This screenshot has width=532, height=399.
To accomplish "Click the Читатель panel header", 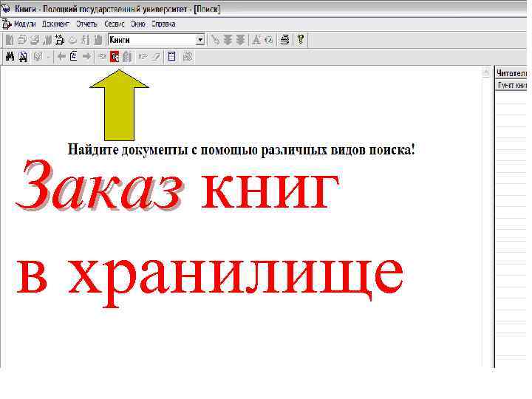I will pyautogui.click(x=511, y=73).
